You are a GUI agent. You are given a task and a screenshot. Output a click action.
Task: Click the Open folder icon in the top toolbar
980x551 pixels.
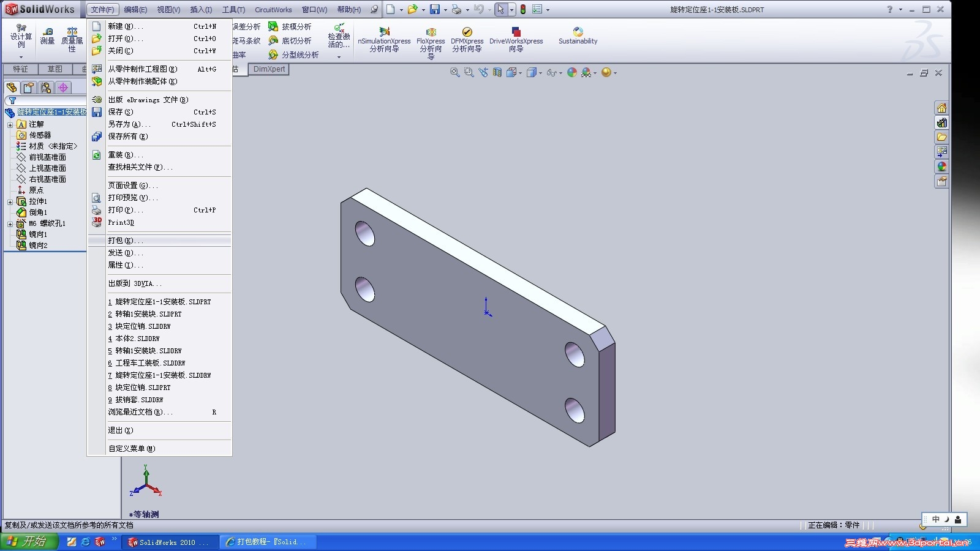click(x=413, y=9)
